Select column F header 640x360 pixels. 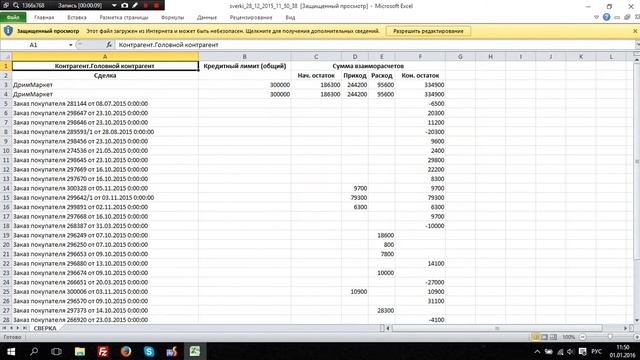point(420,57)
